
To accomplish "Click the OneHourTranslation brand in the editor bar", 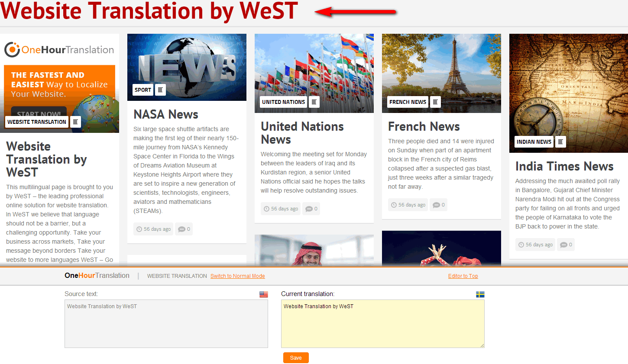I will 97,275.
